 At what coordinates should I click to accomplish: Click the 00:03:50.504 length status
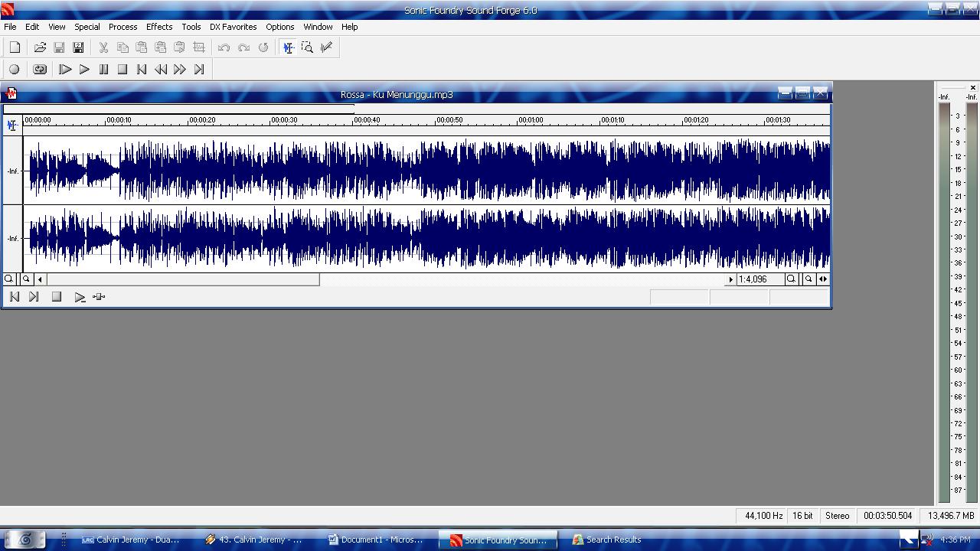point(887,516)
